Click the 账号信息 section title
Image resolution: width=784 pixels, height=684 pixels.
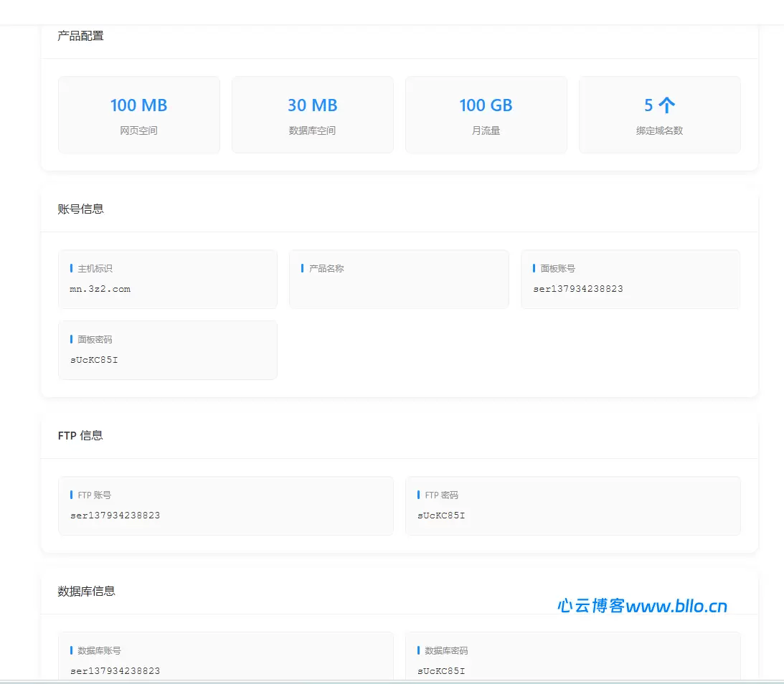(80, 209)
